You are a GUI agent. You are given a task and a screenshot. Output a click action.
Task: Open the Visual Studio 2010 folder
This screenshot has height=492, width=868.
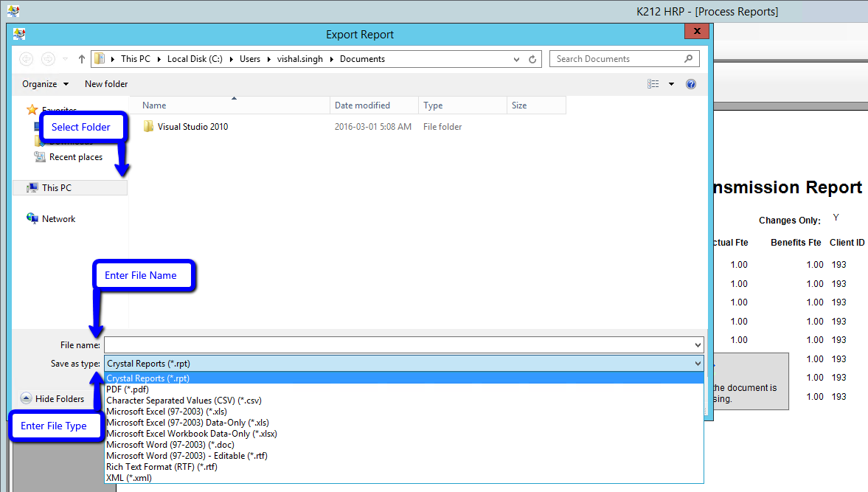[192, 127]
